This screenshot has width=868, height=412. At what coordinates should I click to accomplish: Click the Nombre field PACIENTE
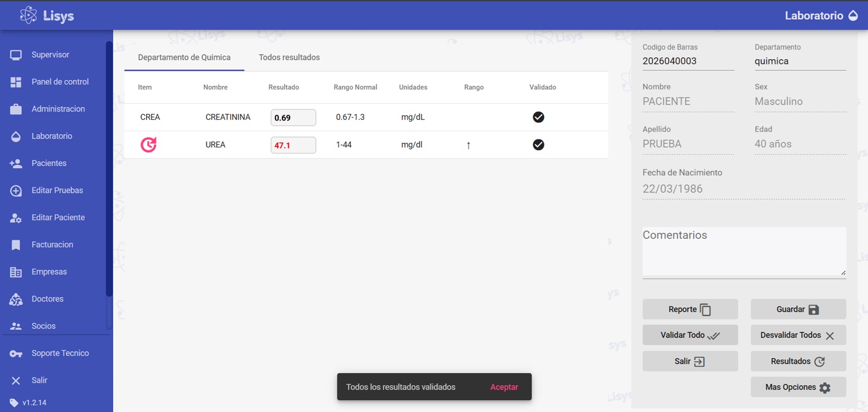tap(689, 102)
